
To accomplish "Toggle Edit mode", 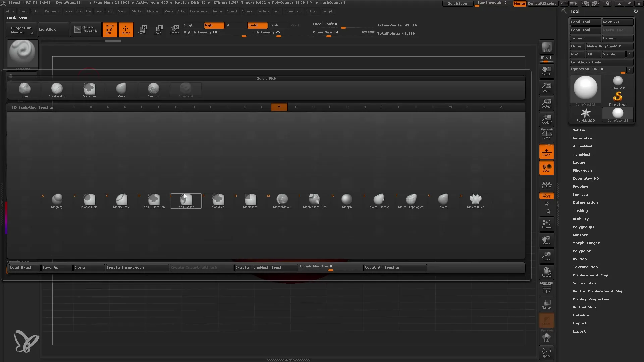I will pyautogui.click(x=110, y=29).
